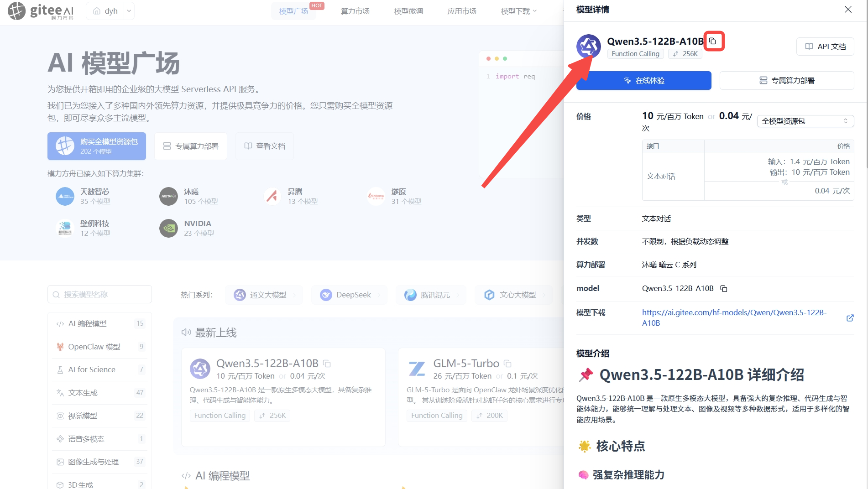Copy name on GLM-5-Turbo card
Image resolution: width=868 pixels, height=489 pixels.
point(507,364)
